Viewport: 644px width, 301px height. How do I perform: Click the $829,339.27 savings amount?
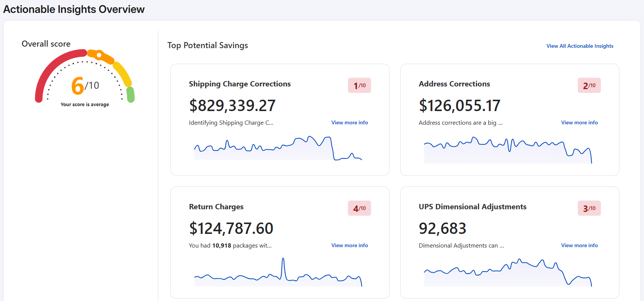(232, 105)
